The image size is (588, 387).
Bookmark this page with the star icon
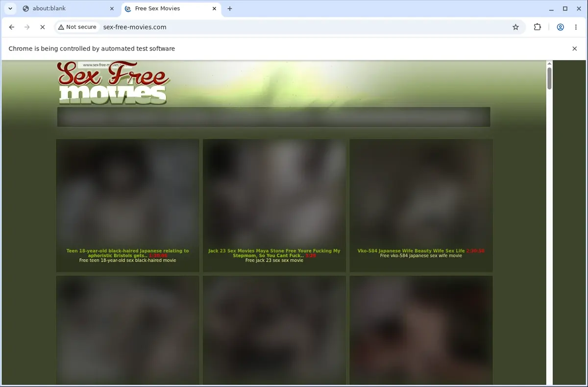(515, 27)
